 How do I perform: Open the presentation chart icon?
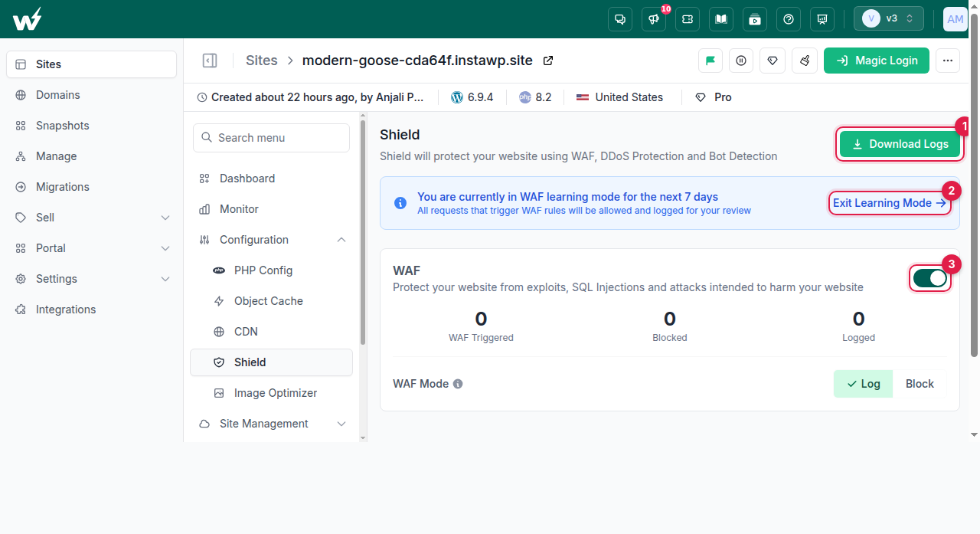click(x=822, y=19)
